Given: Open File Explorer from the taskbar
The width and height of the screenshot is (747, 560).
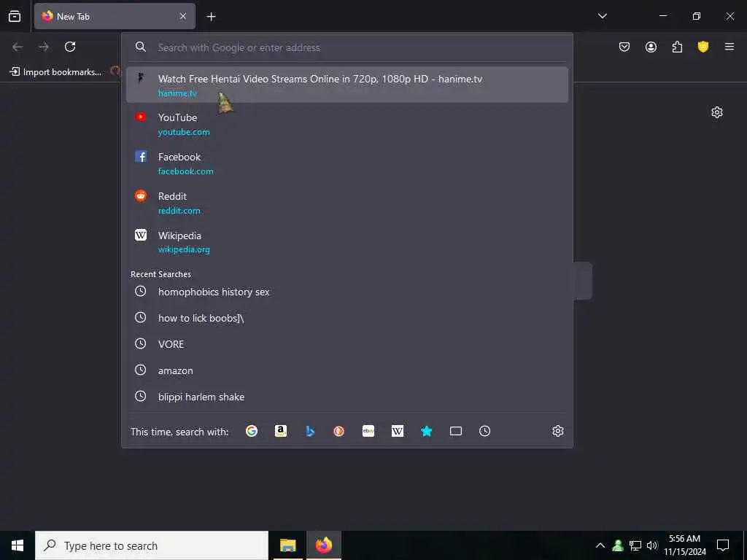Looking at the screenshot, I should coord(287,545).
